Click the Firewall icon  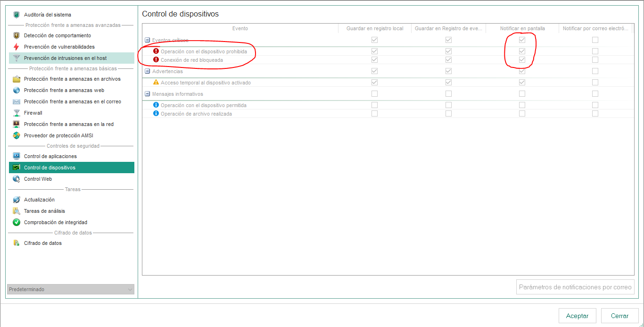pyautogui.click(x=17, y=113)
